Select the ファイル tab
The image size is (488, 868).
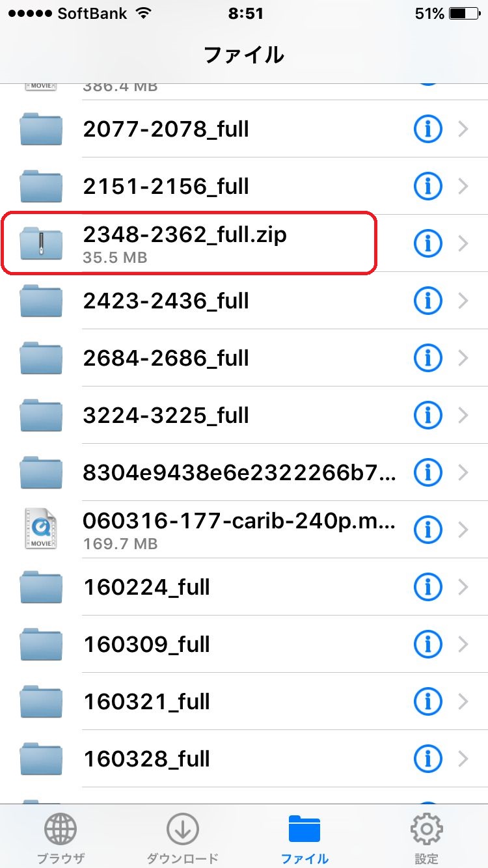point(305,838)
